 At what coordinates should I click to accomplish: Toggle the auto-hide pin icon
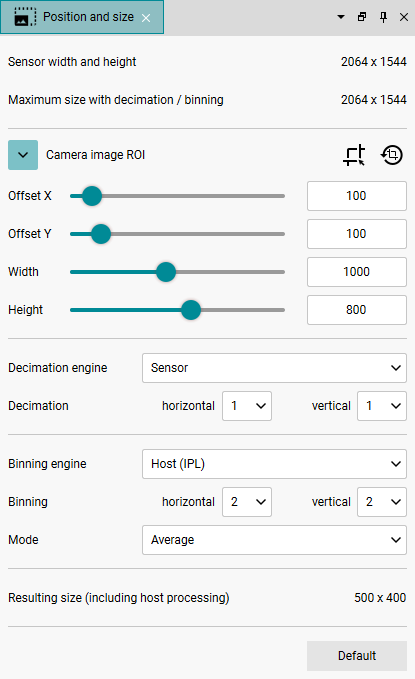[383, 17]
